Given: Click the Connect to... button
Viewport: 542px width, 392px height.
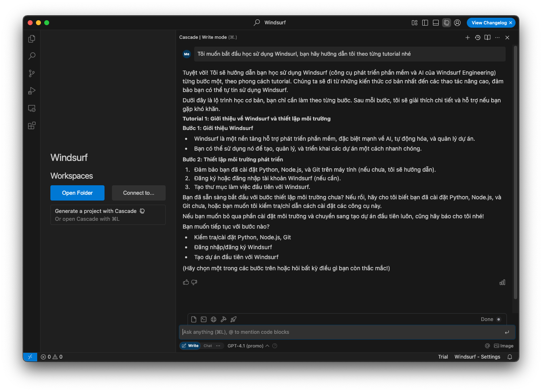Looking at the screenshot, I should pos(138,193).
